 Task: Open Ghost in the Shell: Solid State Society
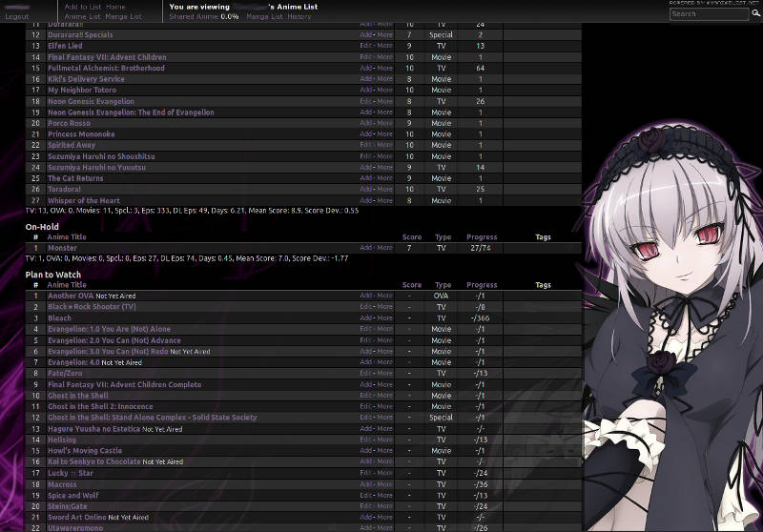(x=153, y=418)
